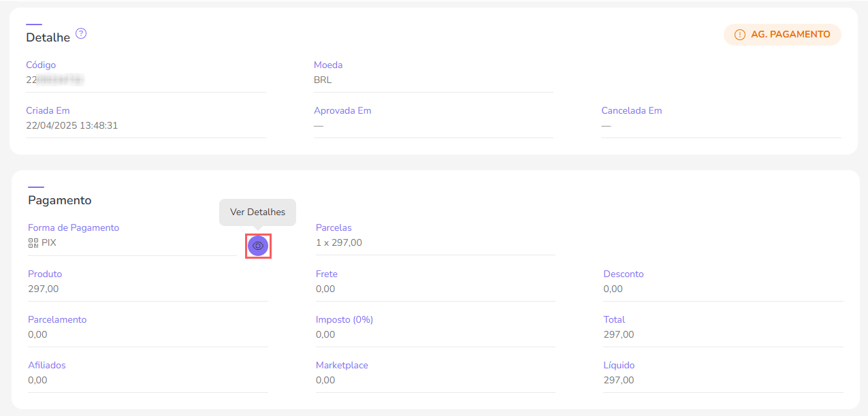Viewport: 868px width, 416px height.
Task: Select the blurred Código value
Action: [x=54, y=80]
